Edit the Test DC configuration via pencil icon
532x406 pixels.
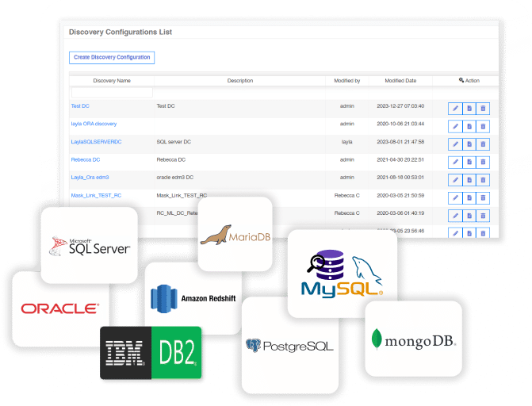point(455,109)
